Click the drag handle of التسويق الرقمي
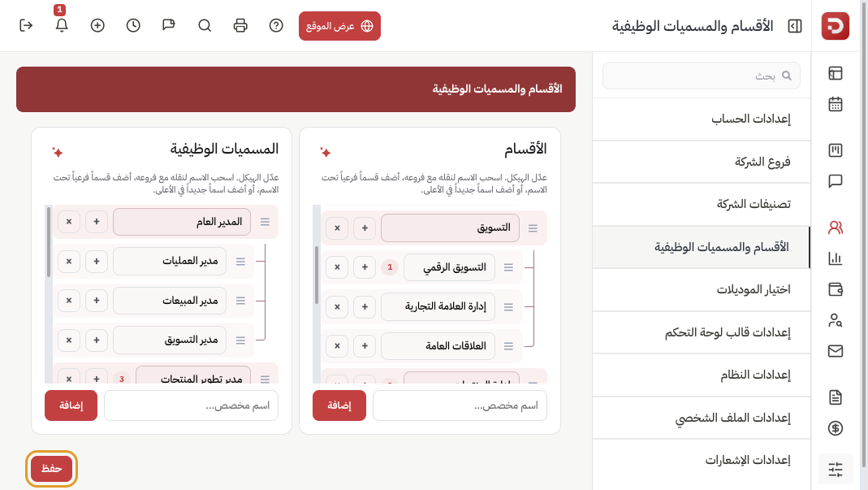The height and width of the screenshot is (490, 868). click(x=509, y=267)
